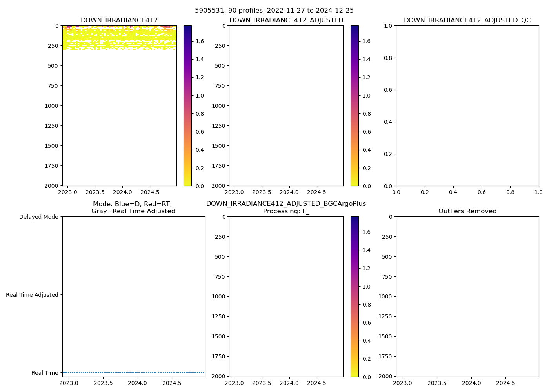Click the blue dotted Real Time data line

point(133,372)
